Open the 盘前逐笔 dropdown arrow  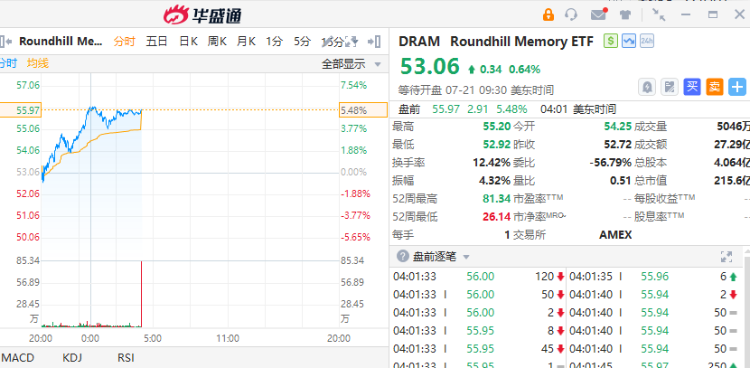coord(466,257)
